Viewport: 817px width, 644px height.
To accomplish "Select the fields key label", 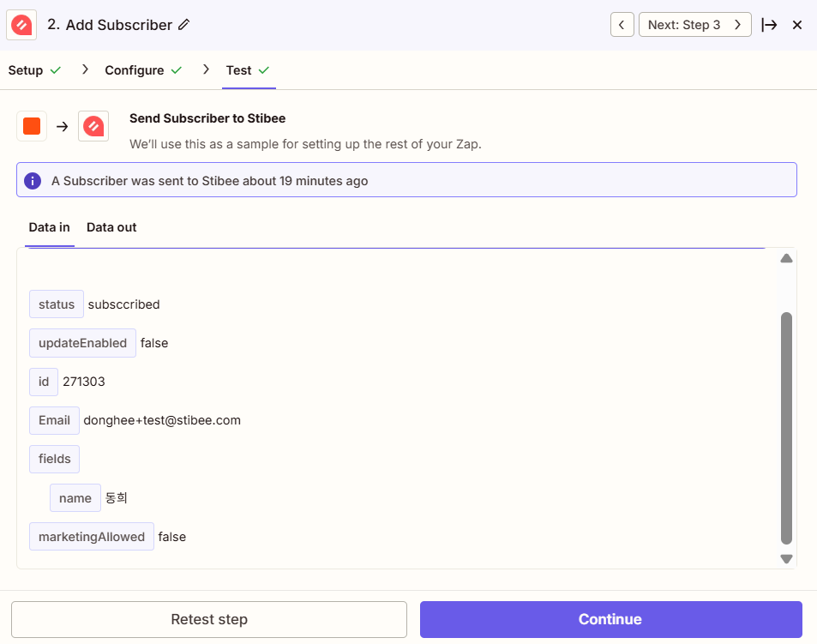I will tap(54, 459).
